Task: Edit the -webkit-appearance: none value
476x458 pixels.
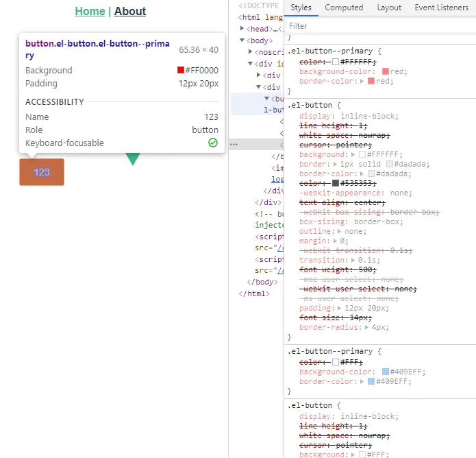Action: (400, 193)
